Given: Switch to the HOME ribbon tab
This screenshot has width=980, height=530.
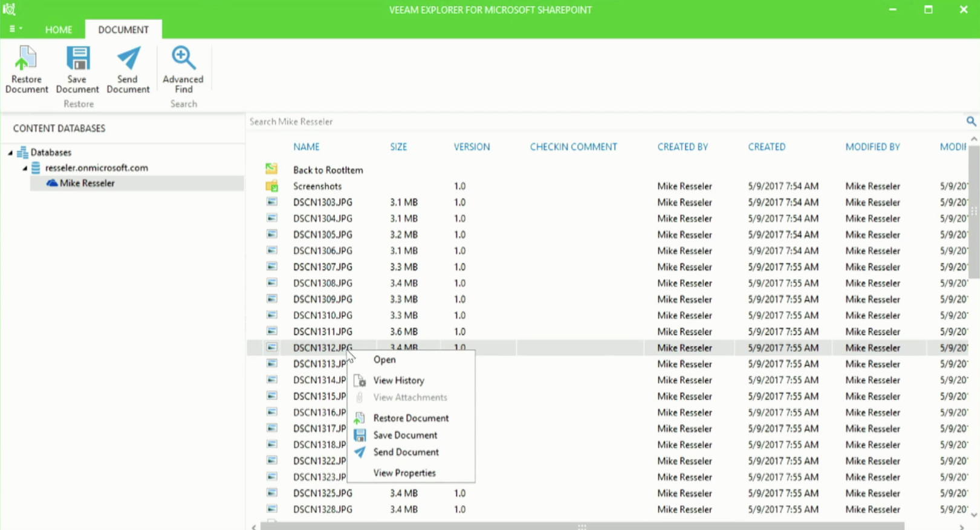Looking at the screenshot, I should pos(59,30).
